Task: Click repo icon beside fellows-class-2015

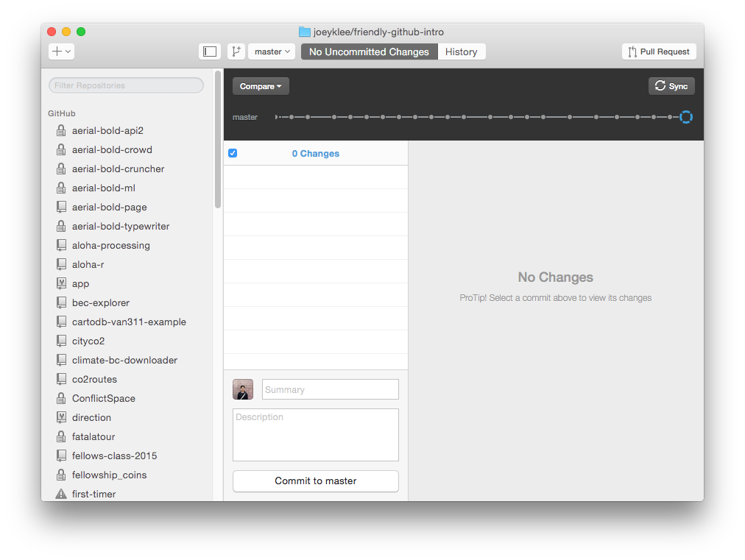Action: [x=61, y=456]
